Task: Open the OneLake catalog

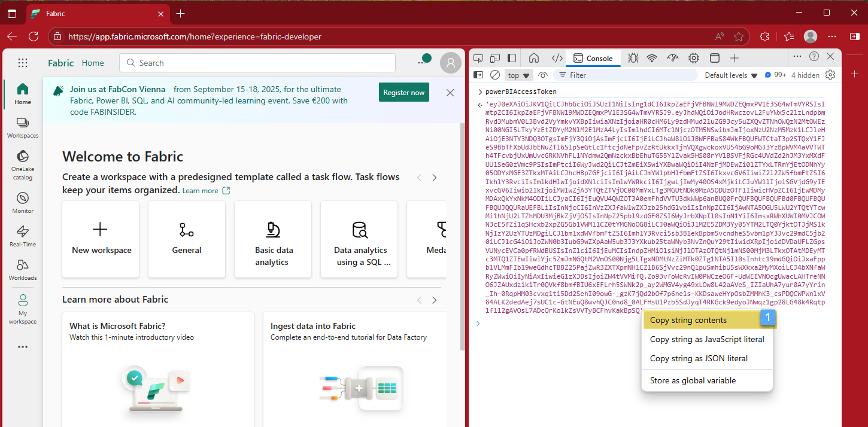Action: 23,165
